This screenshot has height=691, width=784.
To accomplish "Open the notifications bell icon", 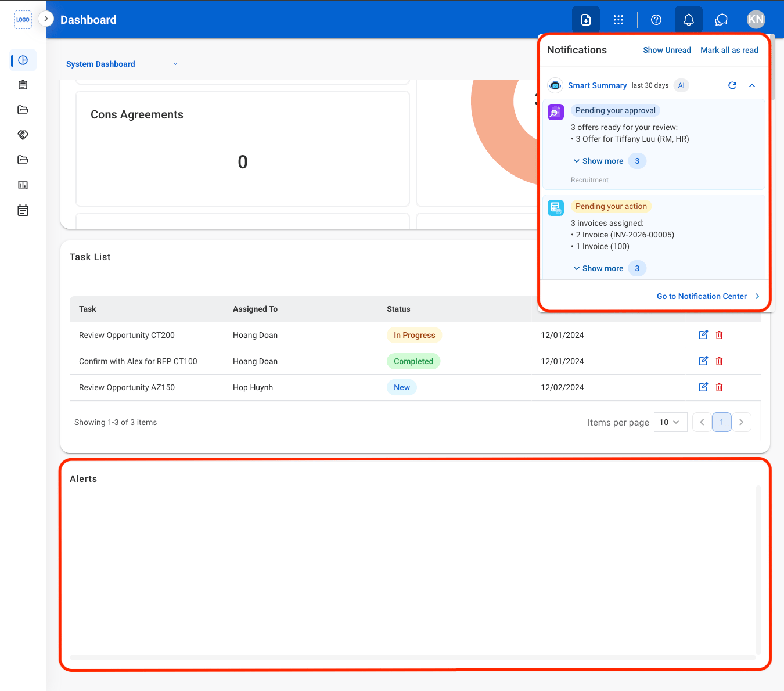I will pyautogui.click(x=688, y=20).
